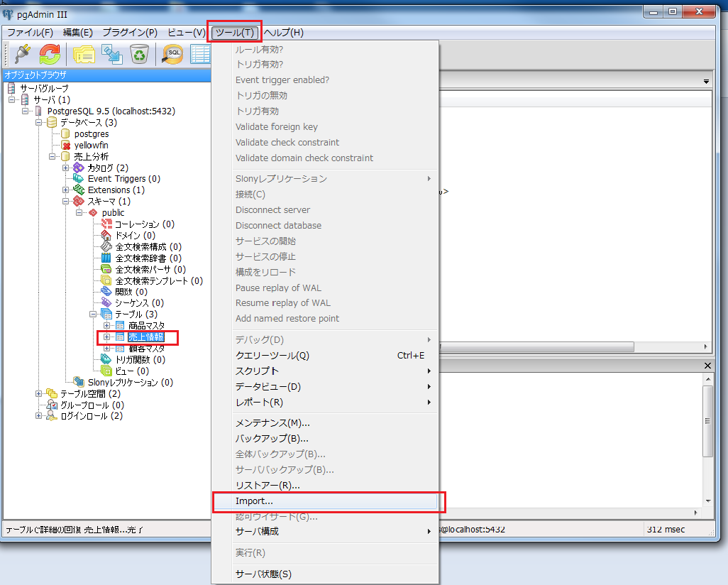Choose バックアップ(B)... menu entry

(325, 439)
